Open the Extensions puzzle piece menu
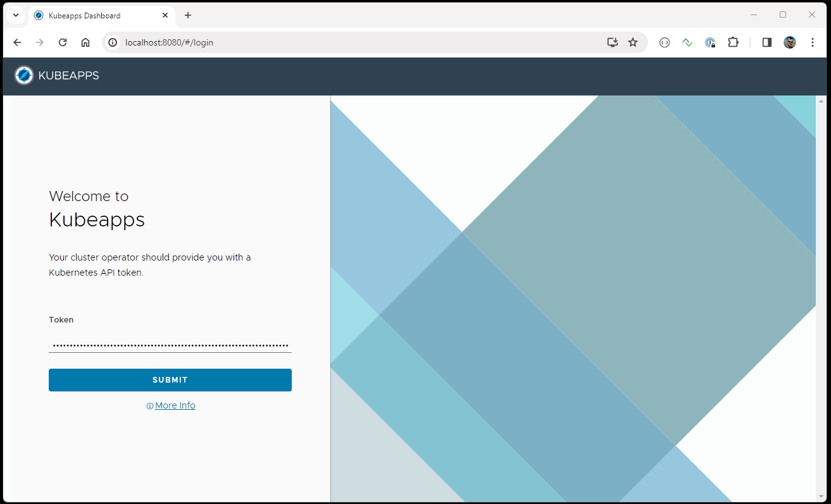This screenshot has width=831, height=504. 733,42
